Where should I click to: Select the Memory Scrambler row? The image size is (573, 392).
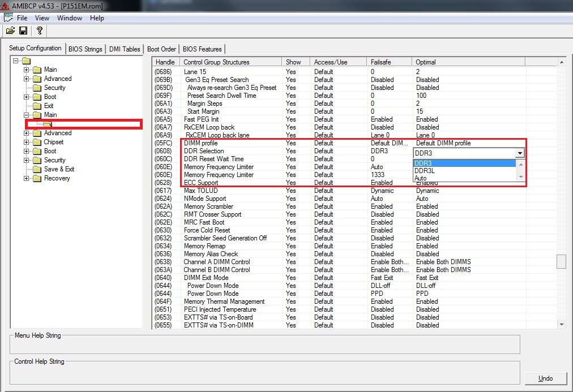(208, 206)
